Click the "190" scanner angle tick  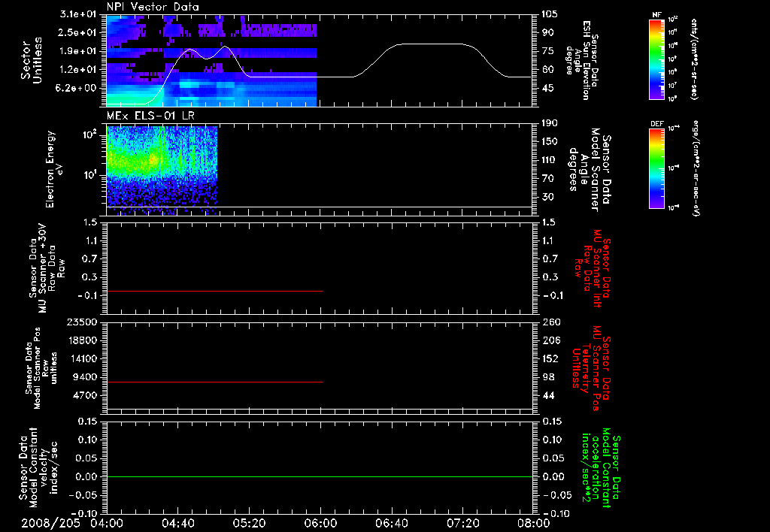(x=550, y=123)
